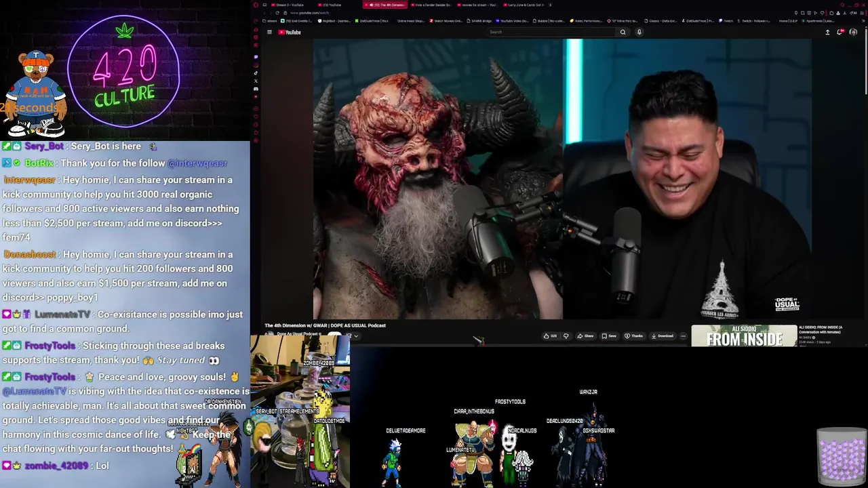This screenshot has height=488, width=868.
Task: Select 'The 4th Dimension' active tab
Action: [385, 5]
